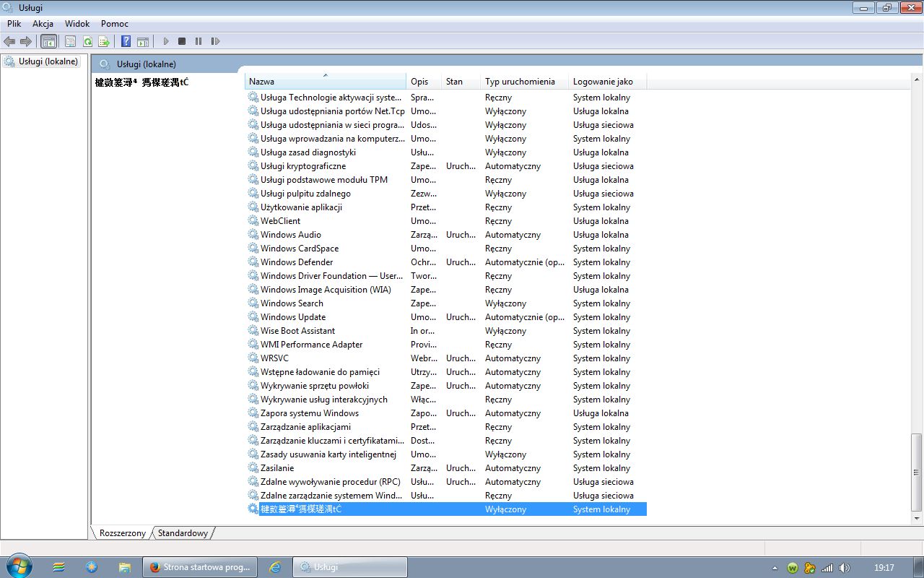Sort by Typ uruchomienia column header
This screenshot has height=578, width=924.
[525, 82]
